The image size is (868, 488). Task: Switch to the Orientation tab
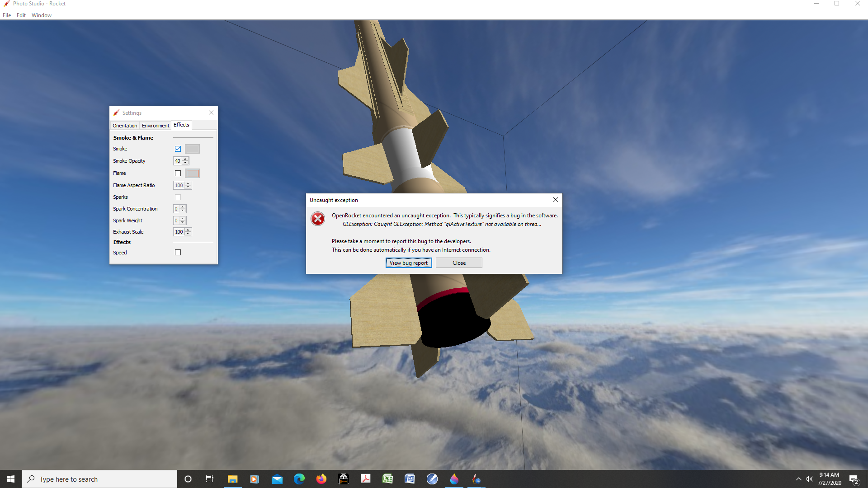coord(124,125)
